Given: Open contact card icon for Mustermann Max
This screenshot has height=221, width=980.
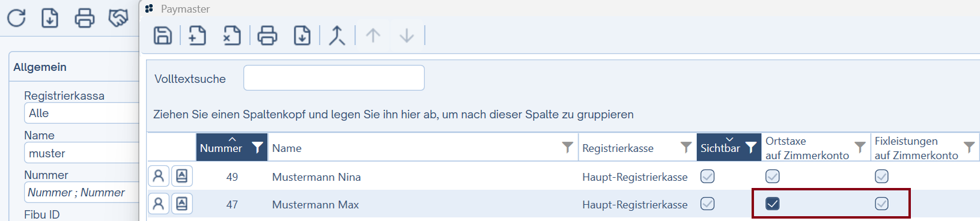Looking at the screenshot, I should click(182, 204).
